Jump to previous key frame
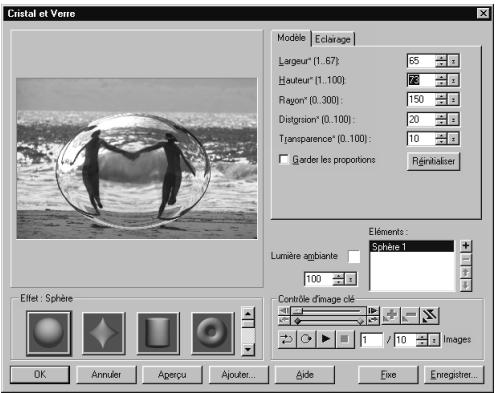Viewport: 496px width, 393px height. click(x=284, y=321)
